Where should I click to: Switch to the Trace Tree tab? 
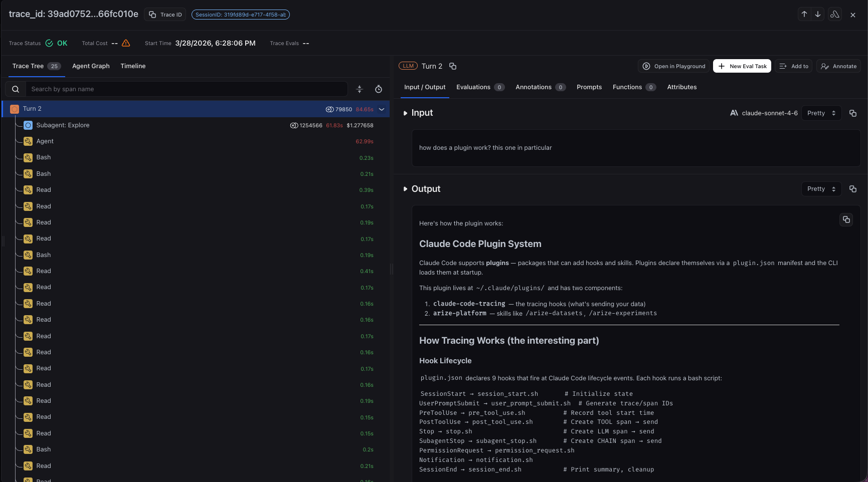(x=36, y=66)
